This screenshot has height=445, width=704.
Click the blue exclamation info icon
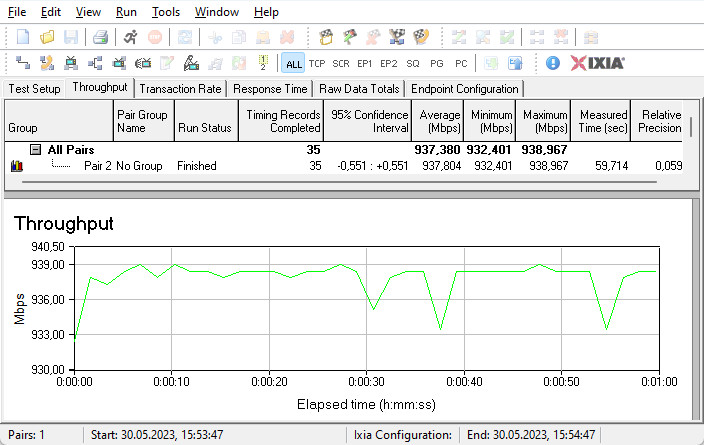(x=553, y=63)
